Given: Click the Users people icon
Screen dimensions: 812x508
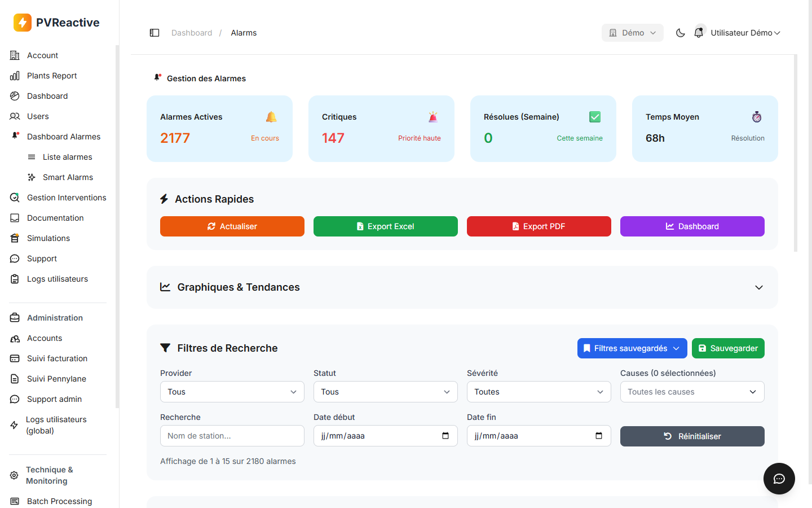Looking at the screenshot, I should pyautogui.click(x=15, y=116).
